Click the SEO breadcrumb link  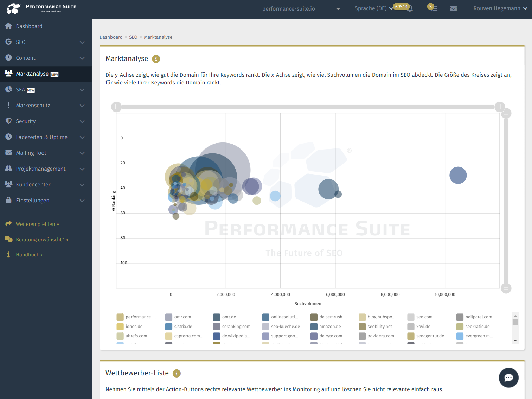point(133,37)
